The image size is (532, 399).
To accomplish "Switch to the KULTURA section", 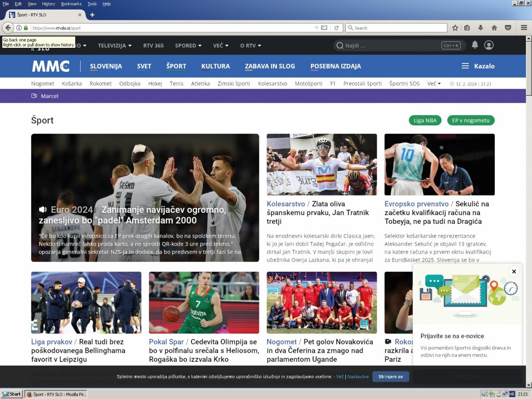I will point(215,66).
